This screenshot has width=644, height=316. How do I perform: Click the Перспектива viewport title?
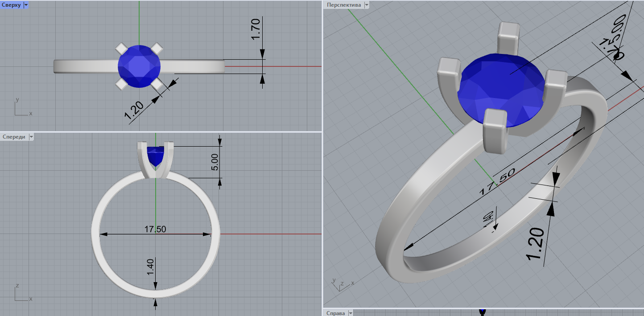(343, 5)
